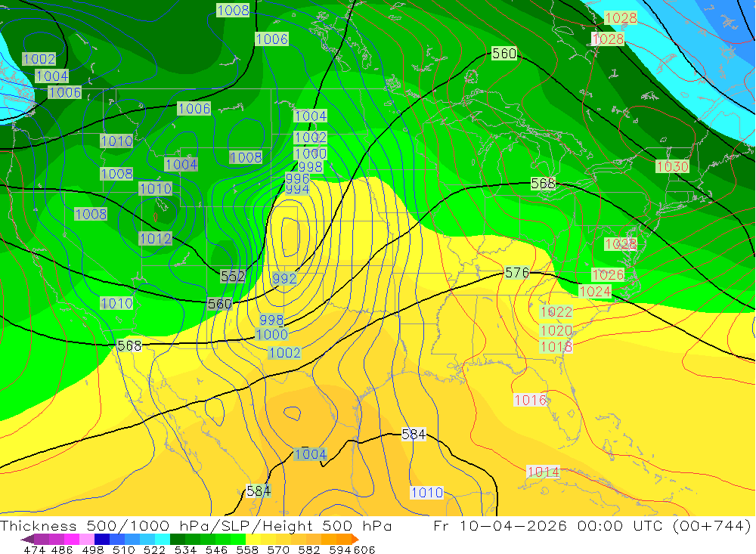Select the 576 height contour label
Image resolution: width=756 pixels, height=554 pixels.
click(x=517, y=273)
